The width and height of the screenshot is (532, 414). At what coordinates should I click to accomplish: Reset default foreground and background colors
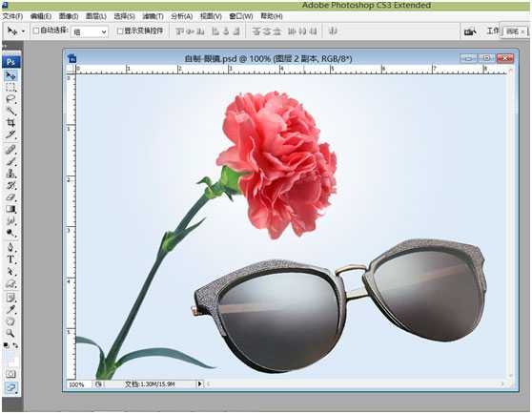tap(6, 345)
